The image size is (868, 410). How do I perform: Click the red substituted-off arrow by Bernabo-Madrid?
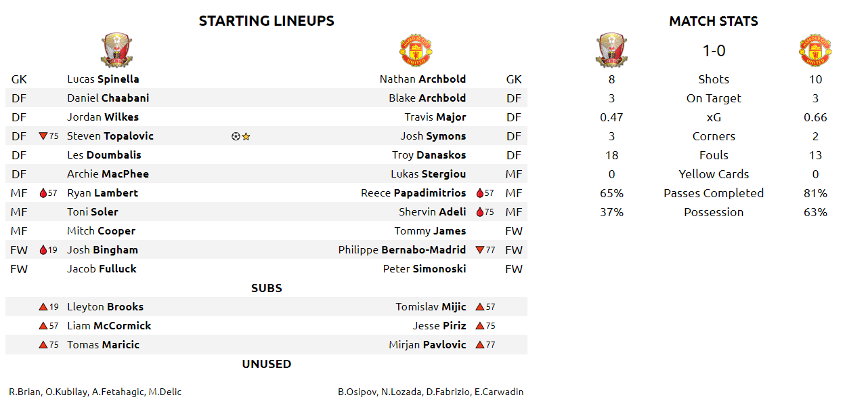(x=480, y=250)
